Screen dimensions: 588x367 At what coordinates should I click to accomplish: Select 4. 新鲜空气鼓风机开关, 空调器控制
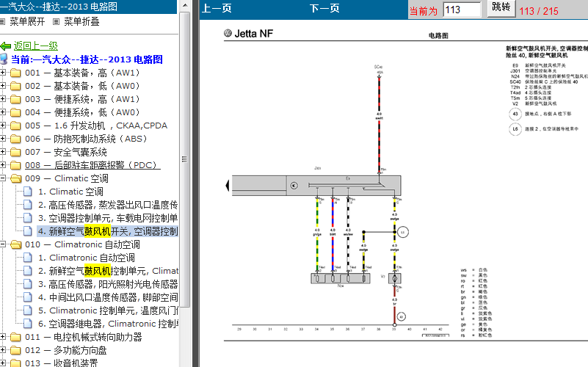tap(108, 231)
